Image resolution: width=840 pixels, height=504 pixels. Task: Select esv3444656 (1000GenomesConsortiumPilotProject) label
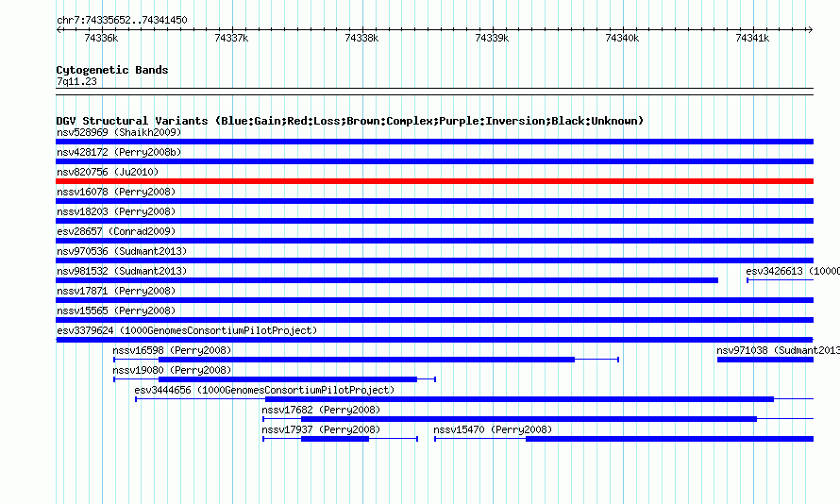264,390
